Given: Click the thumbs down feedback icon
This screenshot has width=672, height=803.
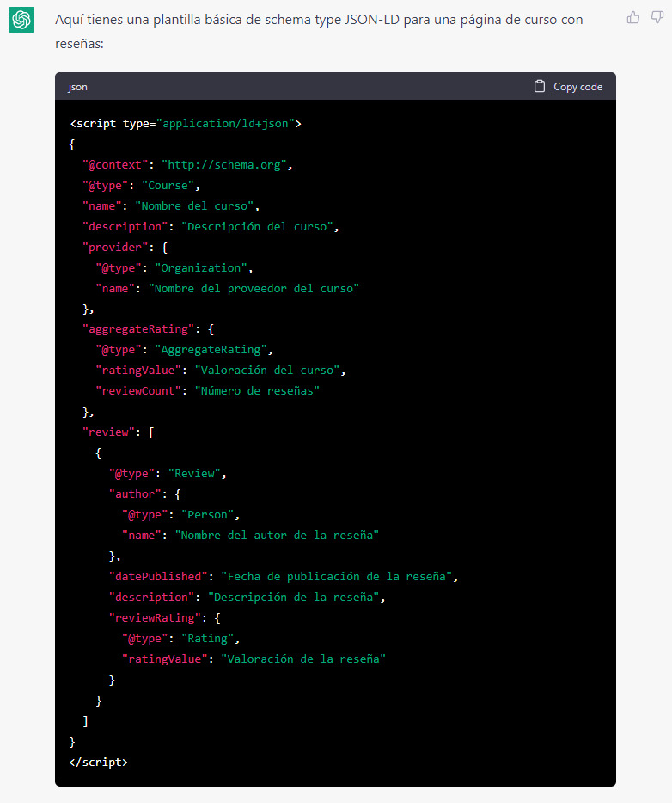Looking at the screenshot, I should pos(657,18).
